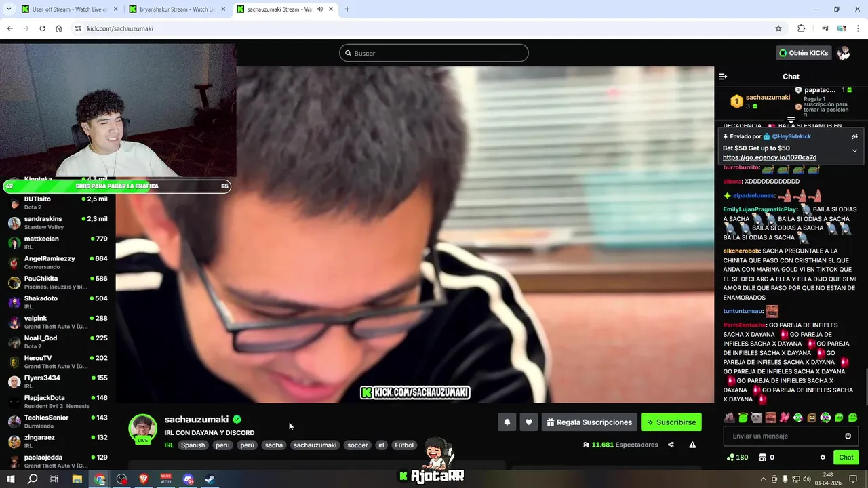868x488 pixels.
Task: Collapse the chat panel with arrow icon
Action: click(x=723, y=77)
